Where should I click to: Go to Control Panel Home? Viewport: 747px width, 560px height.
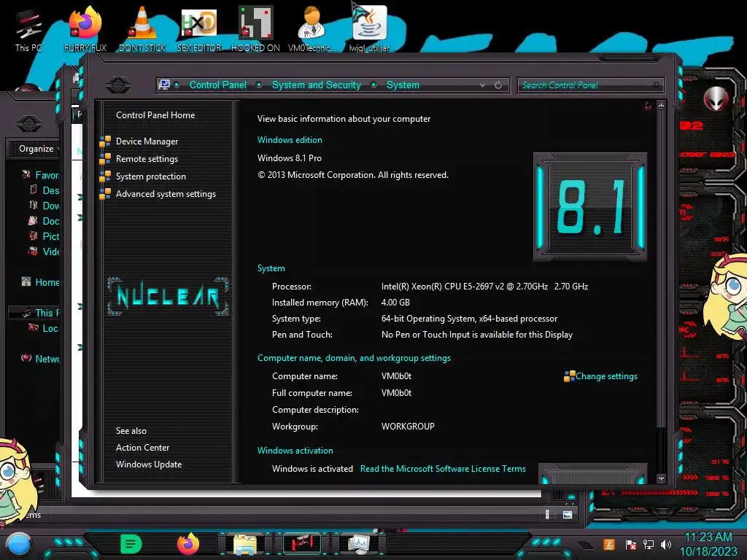(x=155, y=115)
